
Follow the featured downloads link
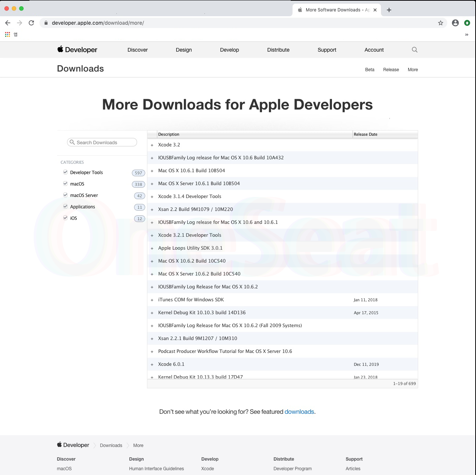click(299, 412)
